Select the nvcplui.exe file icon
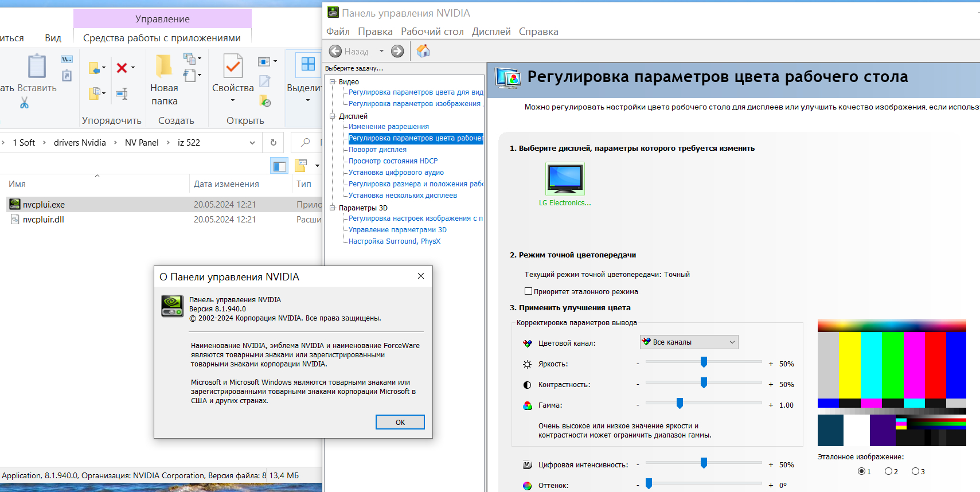The width and height of the screenshot is (980, 492). (15, 204)
